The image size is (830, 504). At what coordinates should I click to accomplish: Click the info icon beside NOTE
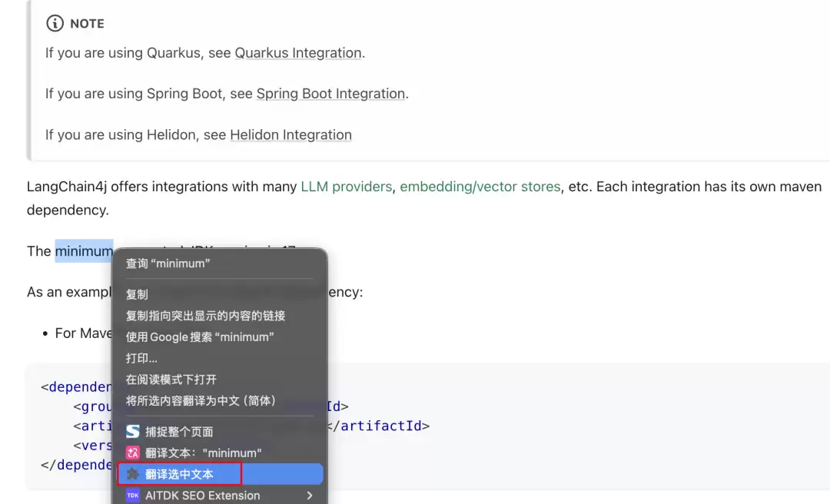[55, 23]
